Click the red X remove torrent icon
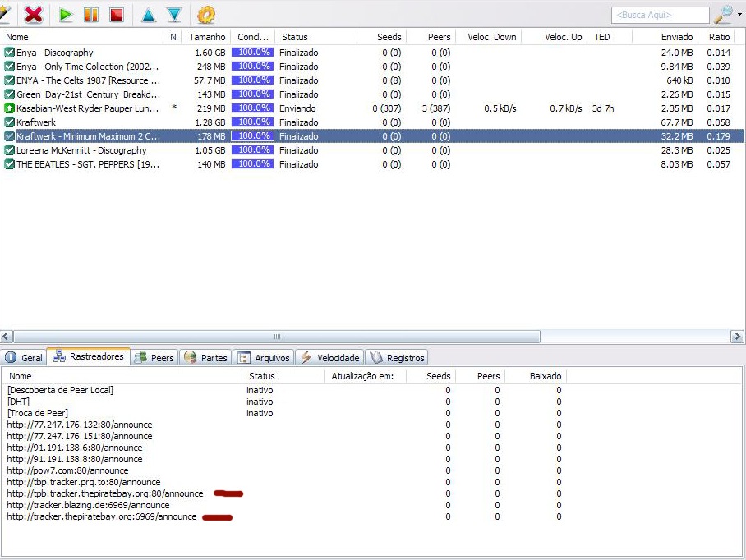 tap(34, 15)
